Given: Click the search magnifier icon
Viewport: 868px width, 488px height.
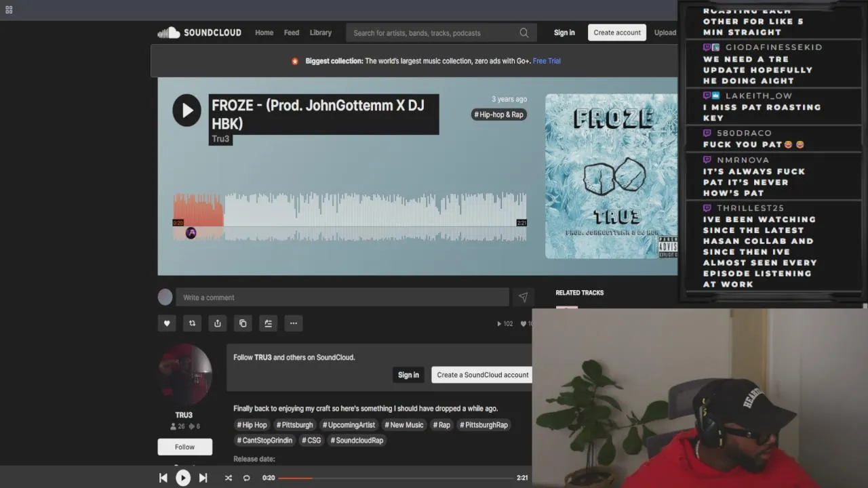Looking at the screenshot, I should [x=524, y=33].
